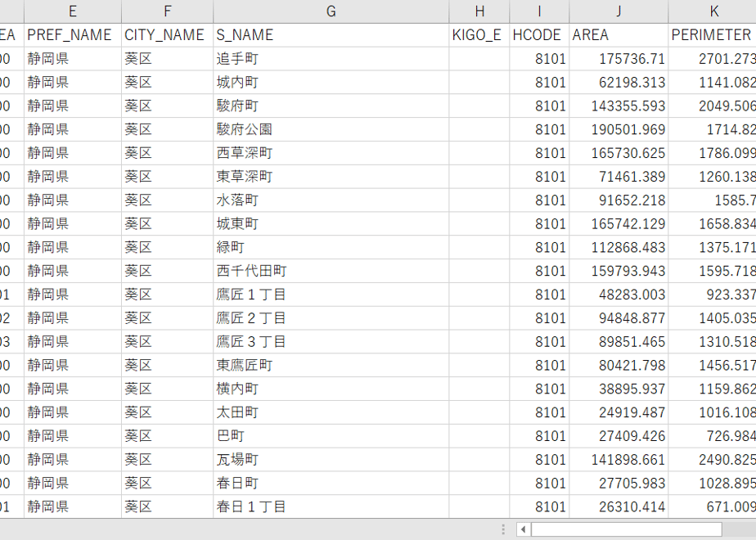Select cell containing 巴町
This screenshot has height=540, width=756.
pos(331,436)
